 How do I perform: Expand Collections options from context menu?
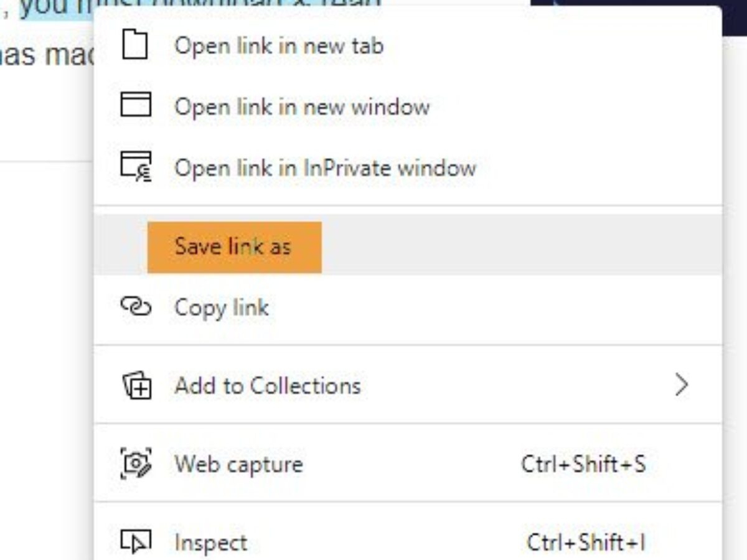pos(269,386)
